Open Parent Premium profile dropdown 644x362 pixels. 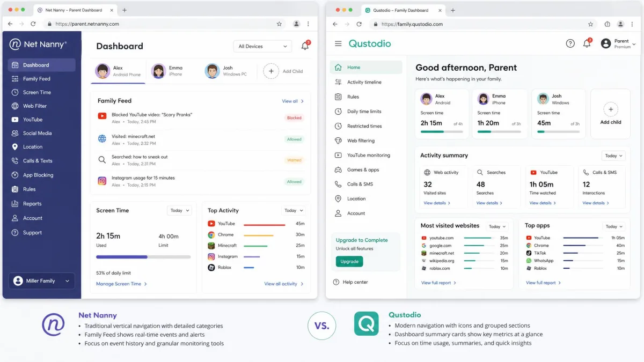tap(618, 44)
